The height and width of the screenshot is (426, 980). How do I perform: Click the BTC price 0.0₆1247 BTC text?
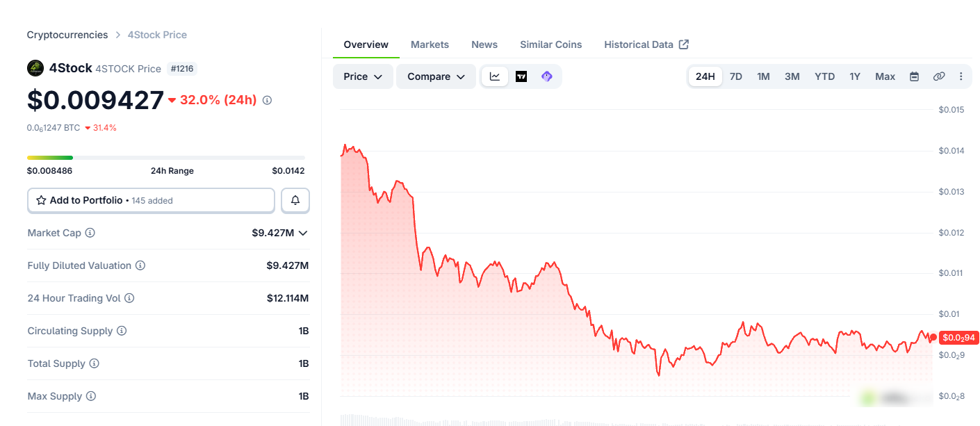point(54,128)
